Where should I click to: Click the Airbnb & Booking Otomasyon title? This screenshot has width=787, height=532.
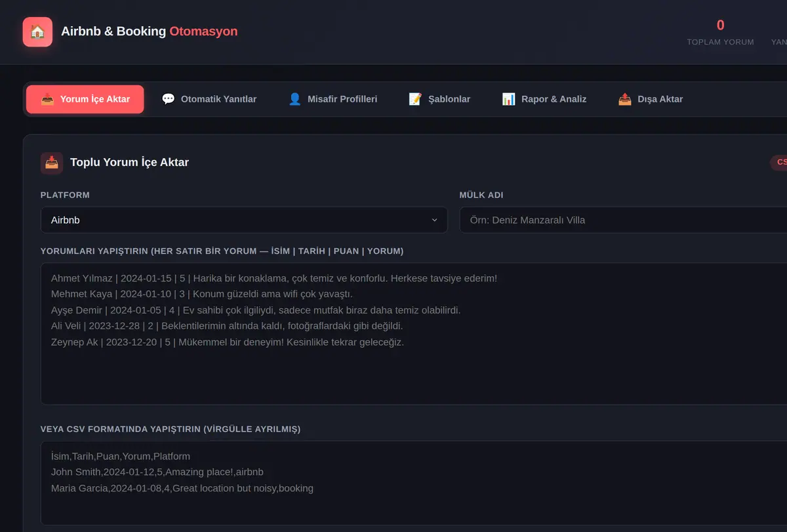click(150, 31)
